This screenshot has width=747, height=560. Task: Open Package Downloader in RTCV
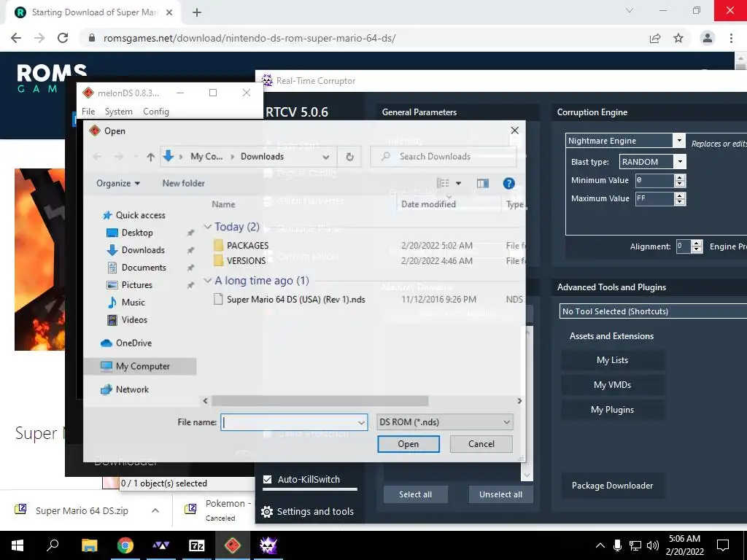(612, 486)
